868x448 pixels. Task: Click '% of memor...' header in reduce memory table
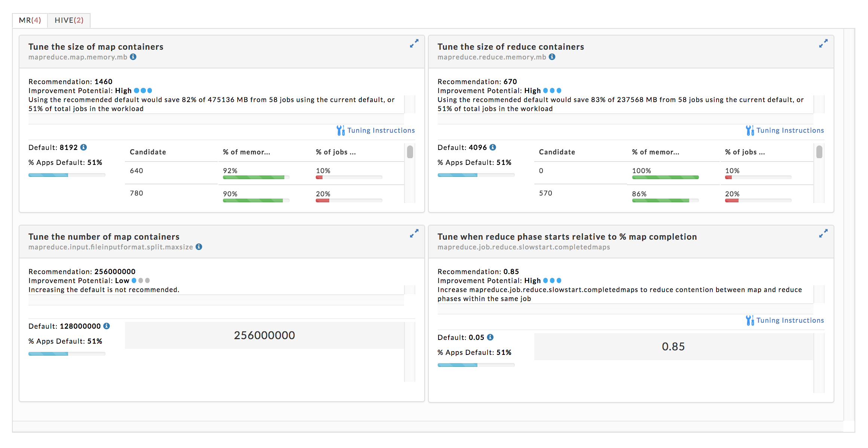coord(656,152)
